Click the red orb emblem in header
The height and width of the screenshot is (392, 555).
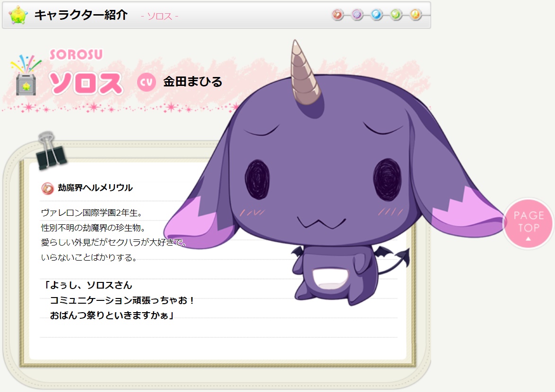338,15
